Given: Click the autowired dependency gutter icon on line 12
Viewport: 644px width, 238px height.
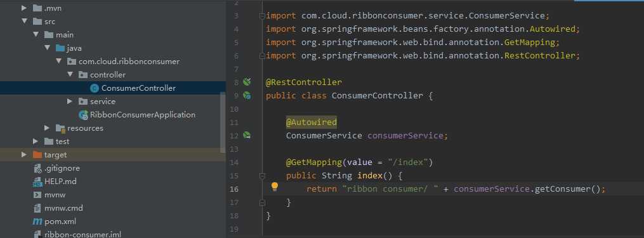Looking at the screenshot, I should 246,135.
